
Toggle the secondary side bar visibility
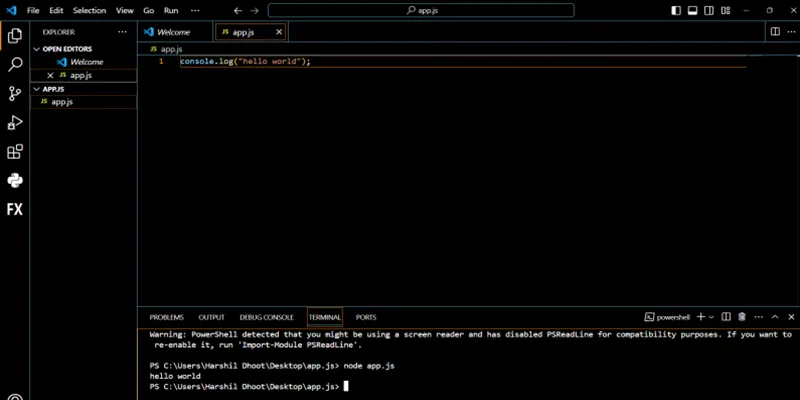[x=707, y=10]
